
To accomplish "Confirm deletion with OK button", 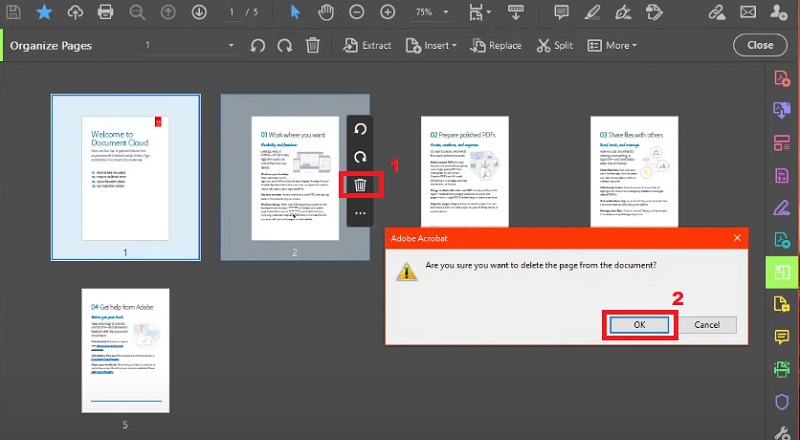I will click(639, 325).
